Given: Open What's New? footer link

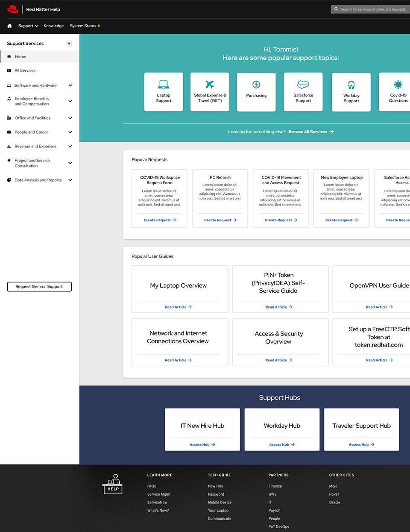Looking at the screenshot, I should [158, 511].
